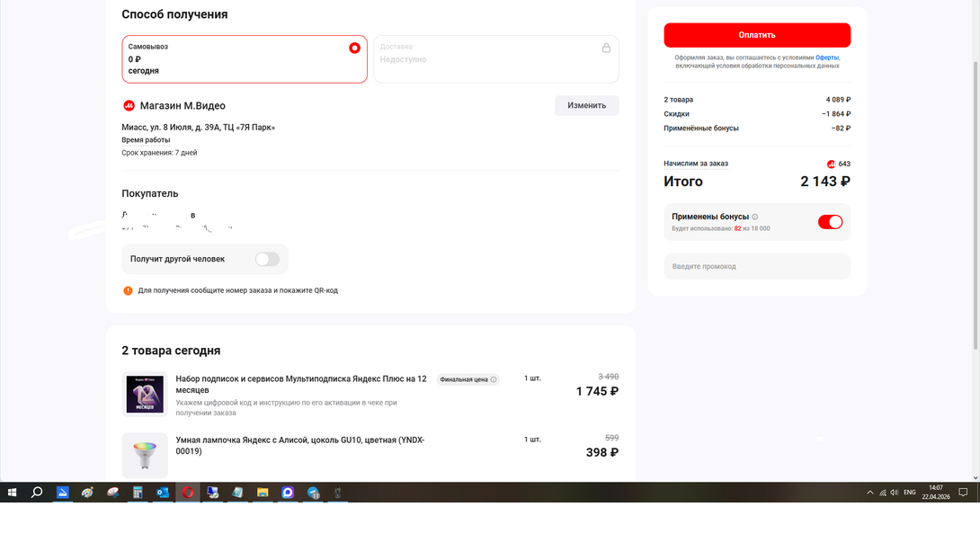980x551 pixels.
Task: Click the 398 ₽ price
Action: coord(601,453)
